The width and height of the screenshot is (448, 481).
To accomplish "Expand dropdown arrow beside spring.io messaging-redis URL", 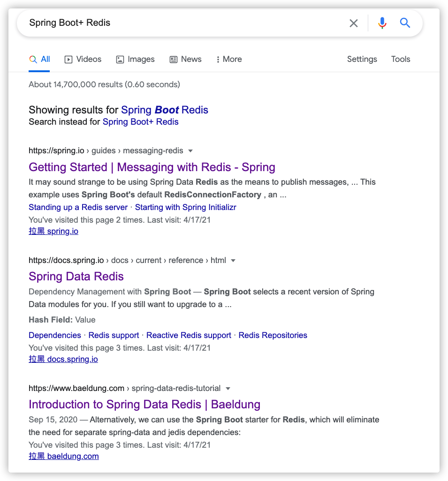I will tap(190, 151).
